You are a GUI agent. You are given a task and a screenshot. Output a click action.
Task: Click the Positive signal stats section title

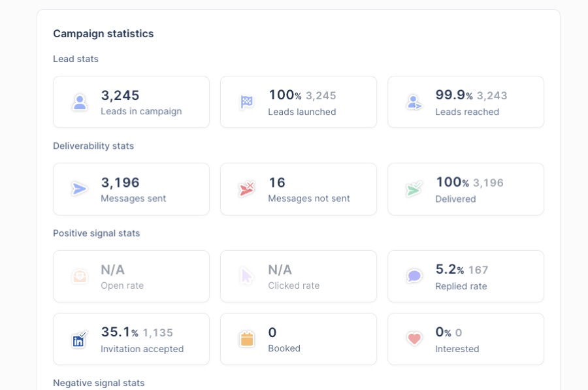click(97, 233)
